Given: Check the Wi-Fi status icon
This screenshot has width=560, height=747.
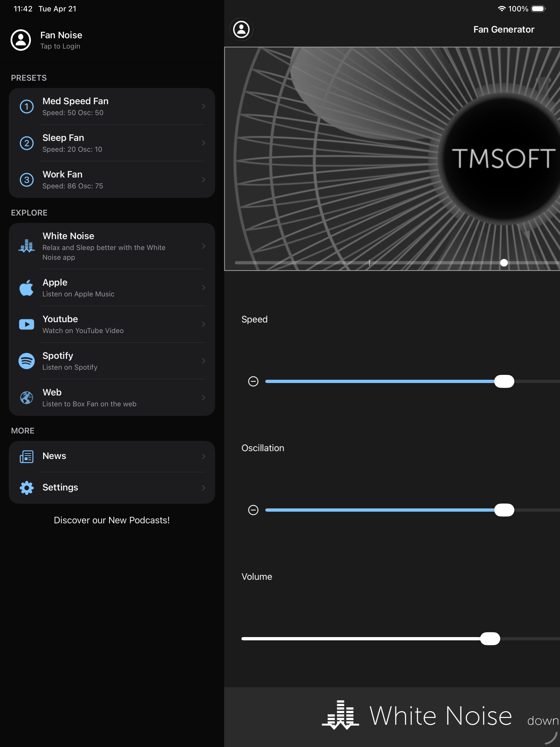Looking at the screenshot, I should coord(502,9).
